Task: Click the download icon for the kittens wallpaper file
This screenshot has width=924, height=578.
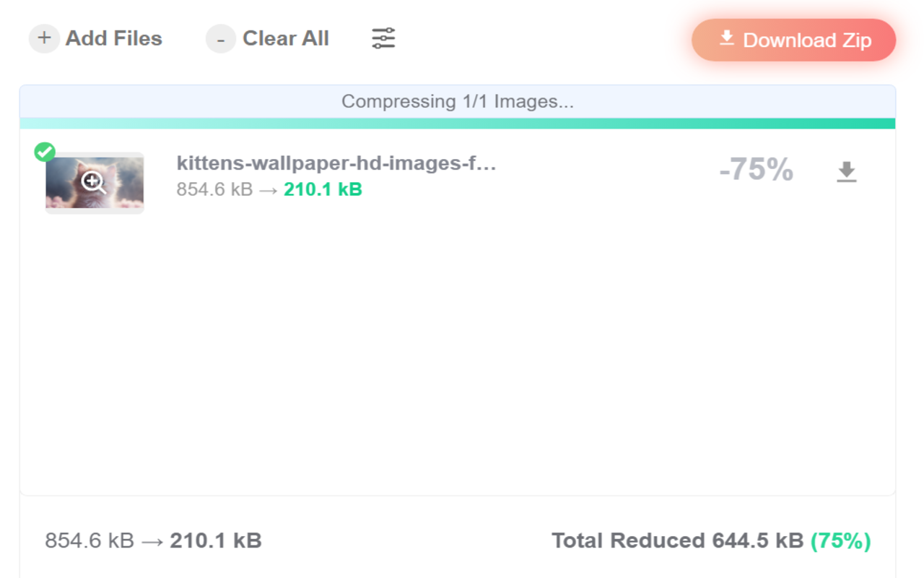Action: coord(847,171)
